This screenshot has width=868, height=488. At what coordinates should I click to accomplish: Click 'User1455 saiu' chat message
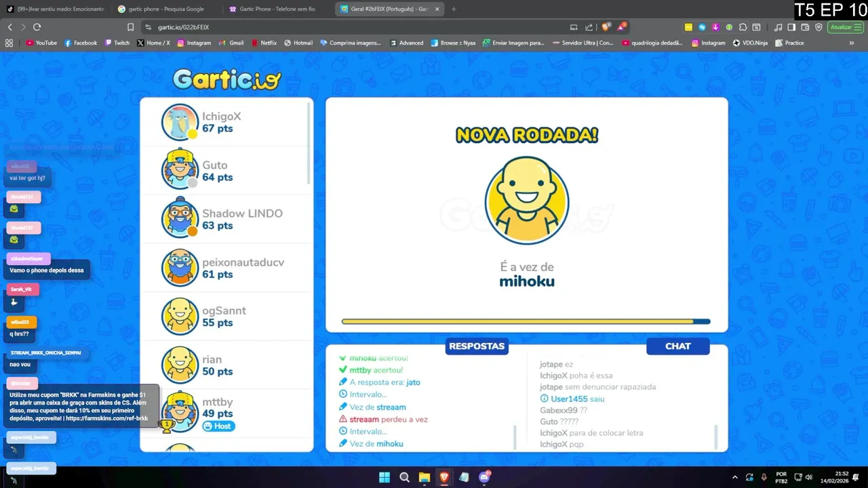[x=577, y=399]
